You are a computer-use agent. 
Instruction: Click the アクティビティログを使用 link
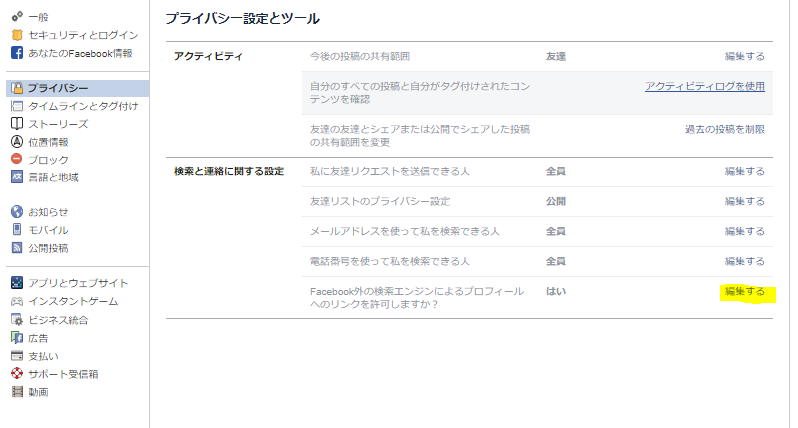tap(705, 87)
